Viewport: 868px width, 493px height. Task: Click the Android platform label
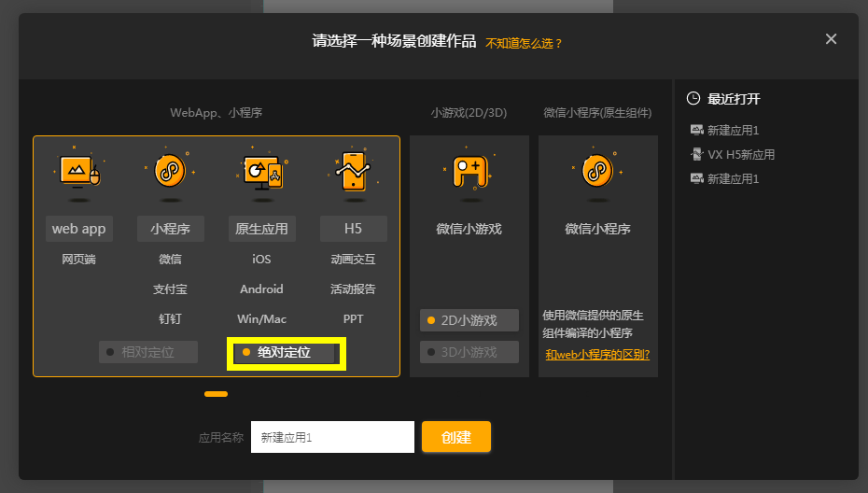click(261, 289)
